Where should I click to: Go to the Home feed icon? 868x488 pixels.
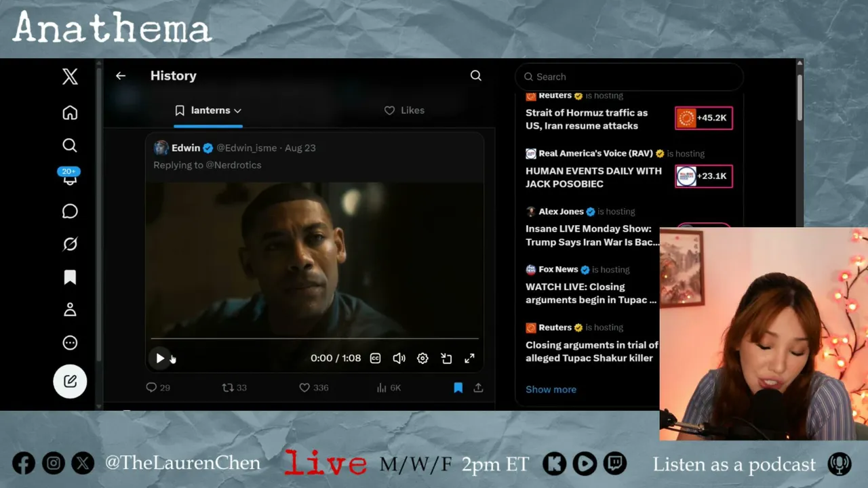(x=70, y=113)
